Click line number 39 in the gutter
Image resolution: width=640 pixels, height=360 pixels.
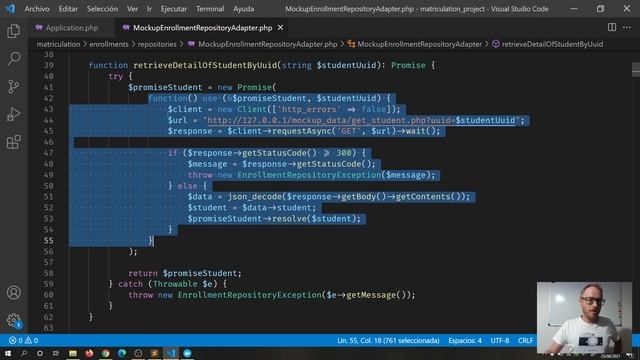[49, 65]
